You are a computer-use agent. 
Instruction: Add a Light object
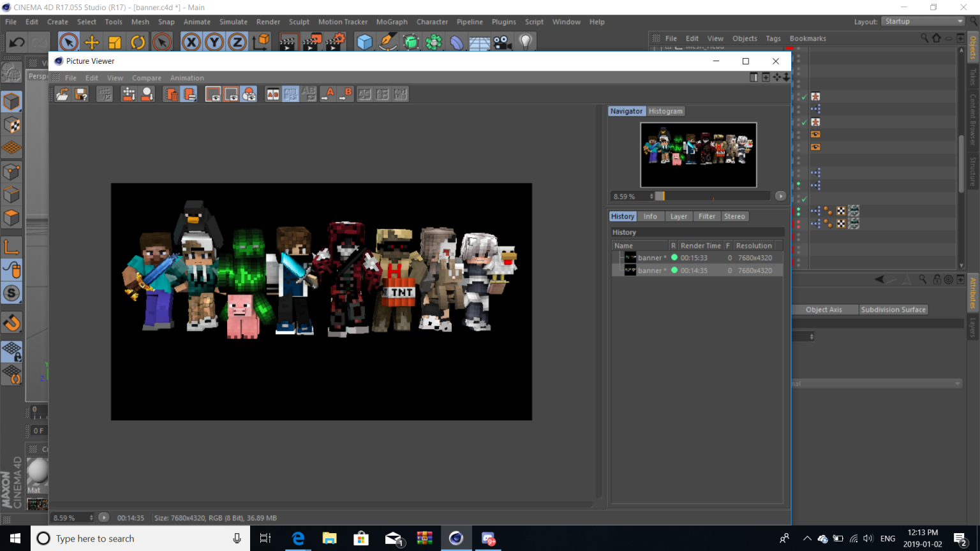(x=525, y=43)
